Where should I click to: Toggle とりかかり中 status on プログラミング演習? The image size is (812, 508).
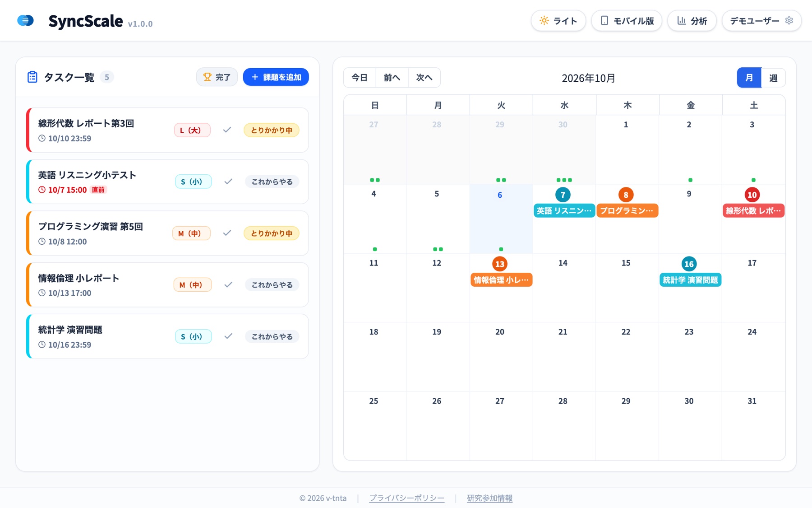[x=272, y=233]
